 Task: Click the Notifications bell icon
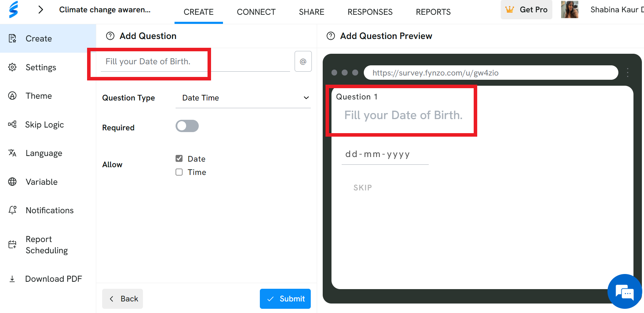click(12, 210)
